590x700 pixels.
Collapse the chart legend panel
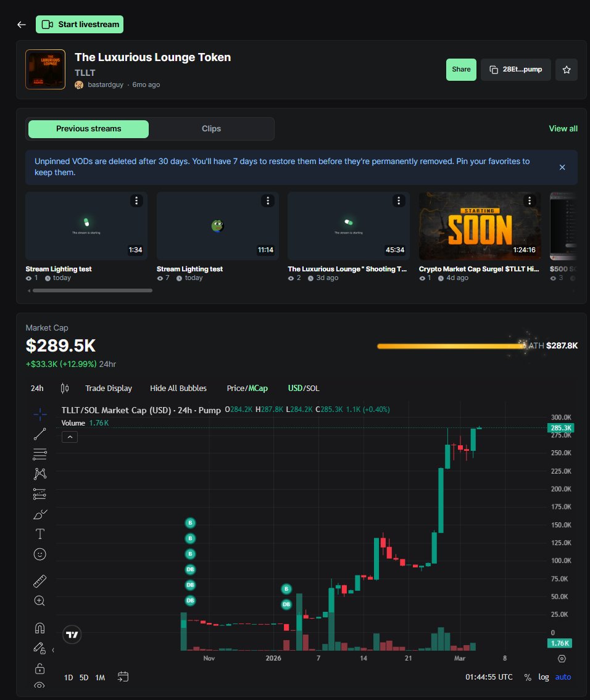click(x=70, y=436)
